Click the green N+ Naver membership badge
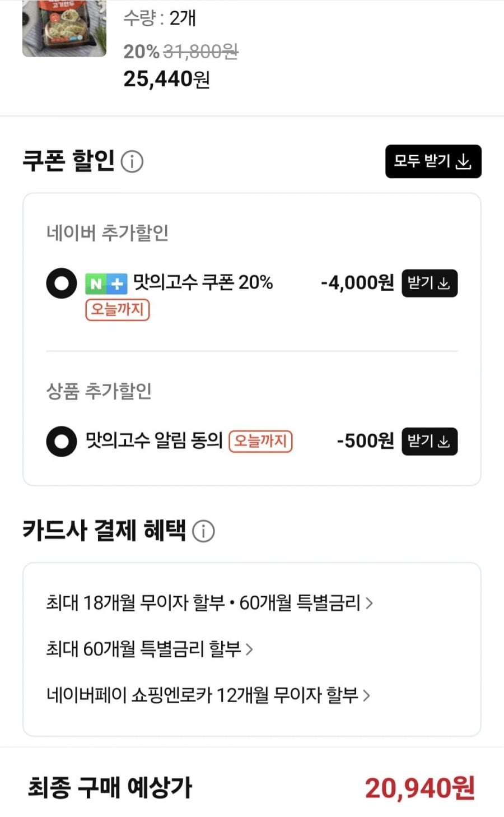The width and height of the screenshot is (504, 817). pos(106,284)
